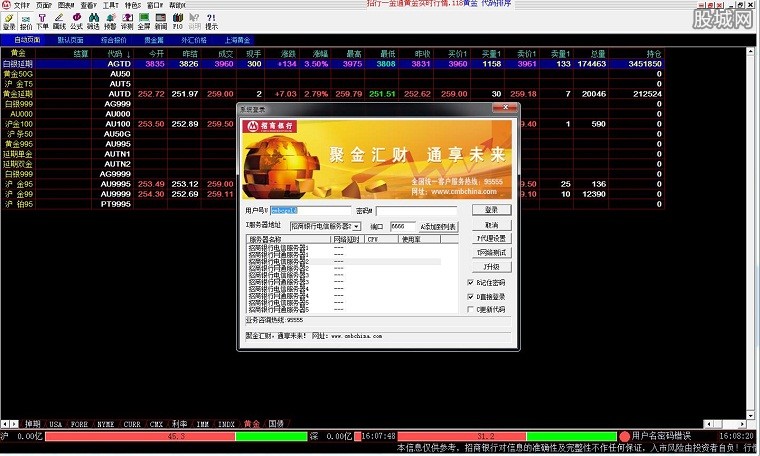Click the 用户号 username input field

pyautogui.click(x=310, y=211)
